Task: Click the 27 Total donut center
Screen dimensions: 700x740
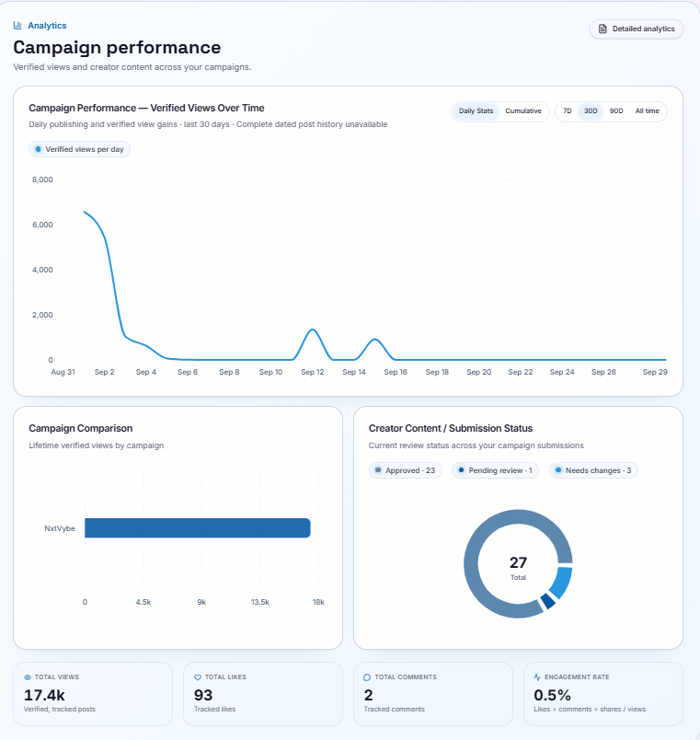Action: tap(518, 567)
